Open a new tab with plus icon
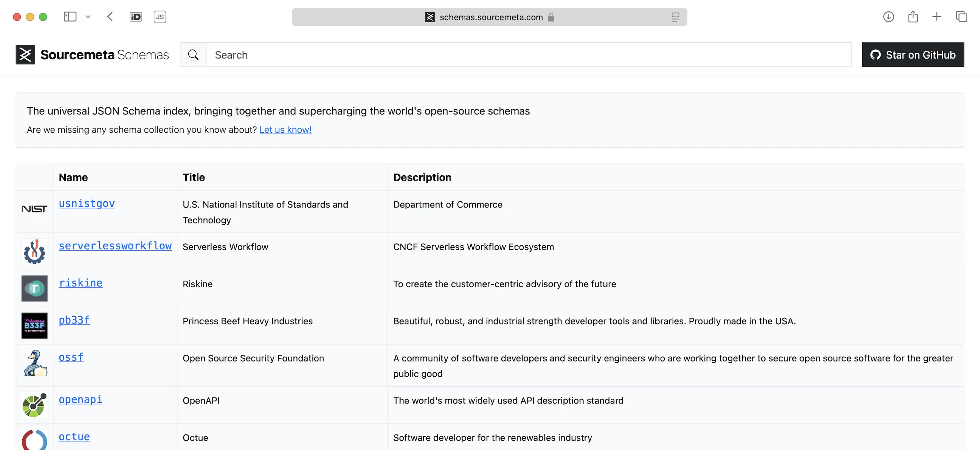The width and height of the screenshot is (980, 450). coord(937,17)
